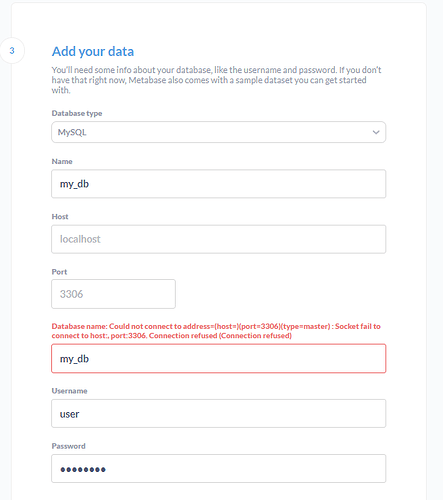
Task: Click the red-bordered Database name field
Action: coord(218,359)
